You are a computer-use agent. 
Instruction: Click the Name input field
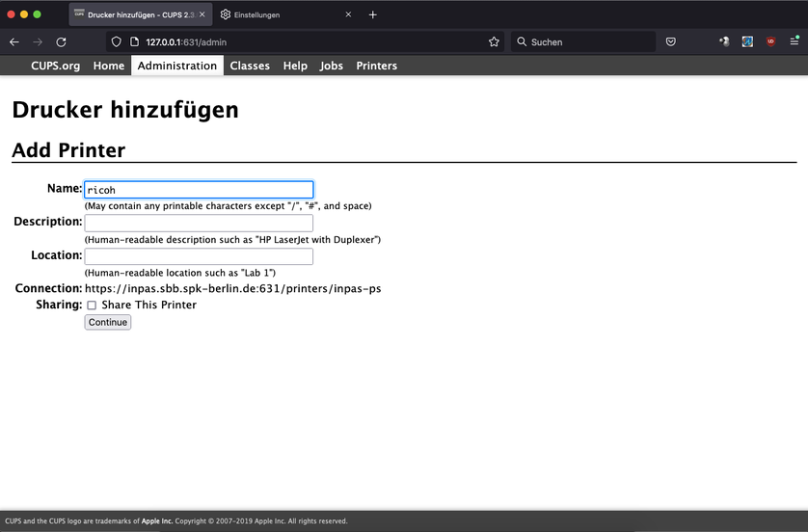tap(199, 190)
